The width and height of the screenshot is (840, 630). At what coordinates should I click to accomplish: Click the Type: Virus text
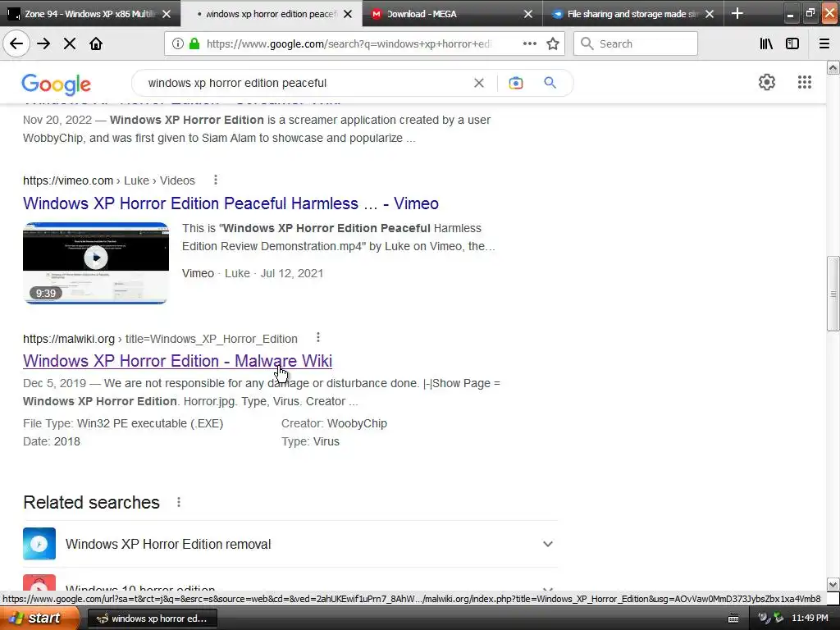tap(310, 442)
